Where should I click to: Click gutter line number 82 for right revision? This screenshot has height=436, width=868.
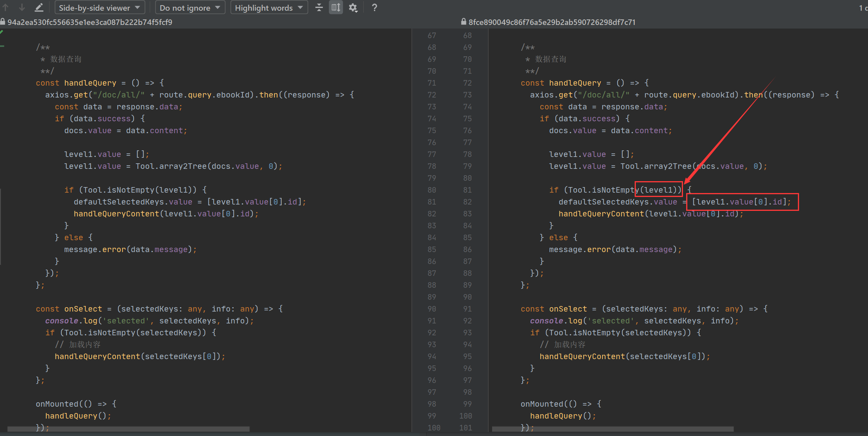tap(467, 202)
